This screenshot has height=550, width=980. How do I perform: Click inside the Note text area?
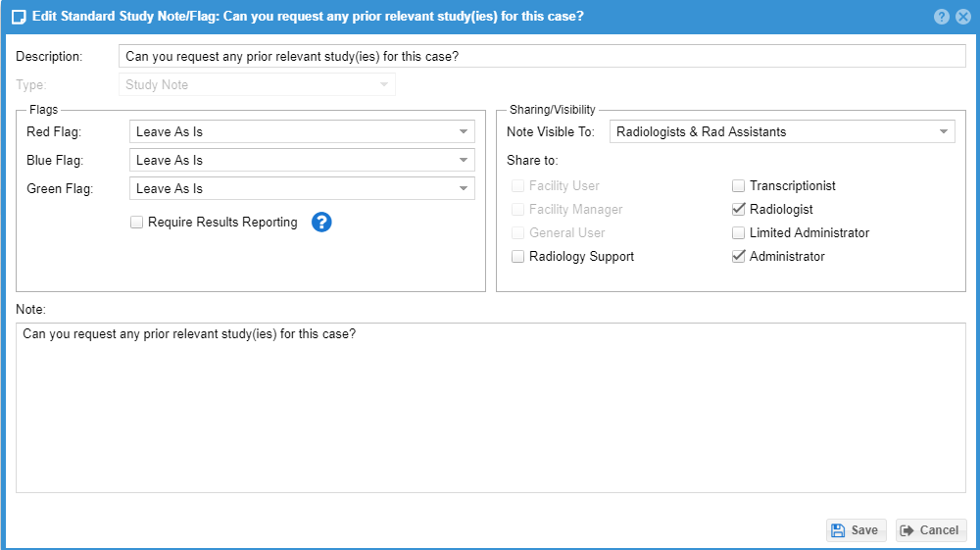(491, 408)
